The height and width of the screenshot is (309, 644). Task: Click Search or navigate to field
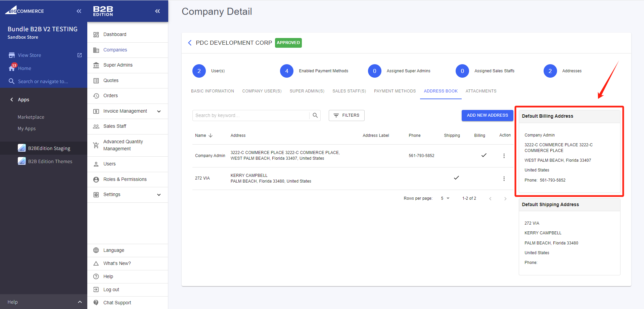click(x=43, y=81)
